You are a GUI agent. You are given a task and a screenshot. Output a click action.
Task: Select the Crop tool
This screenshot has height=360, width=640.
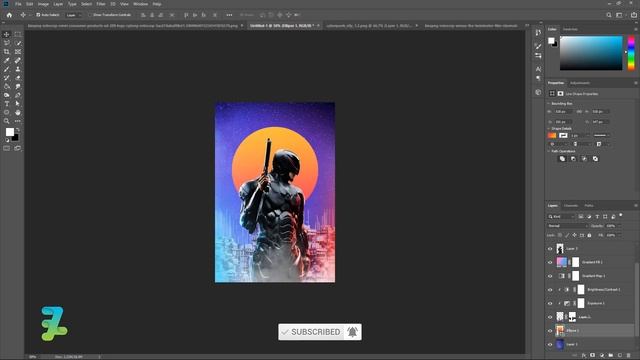(x=7, y=52)
